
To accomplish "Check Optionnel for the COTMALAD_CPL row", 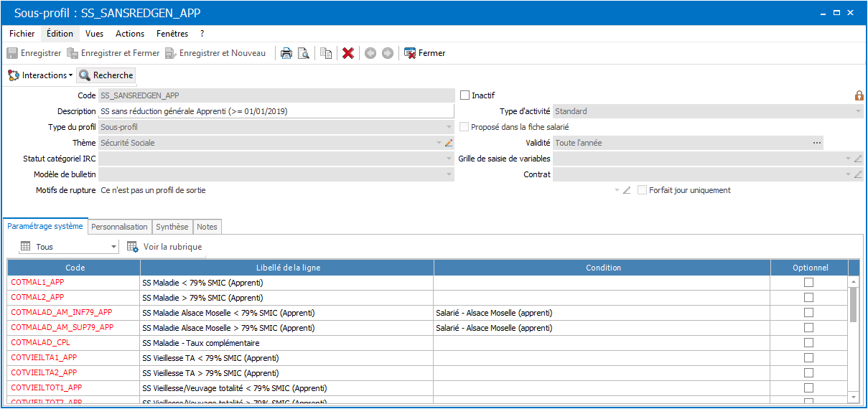I will click(809, 343).
